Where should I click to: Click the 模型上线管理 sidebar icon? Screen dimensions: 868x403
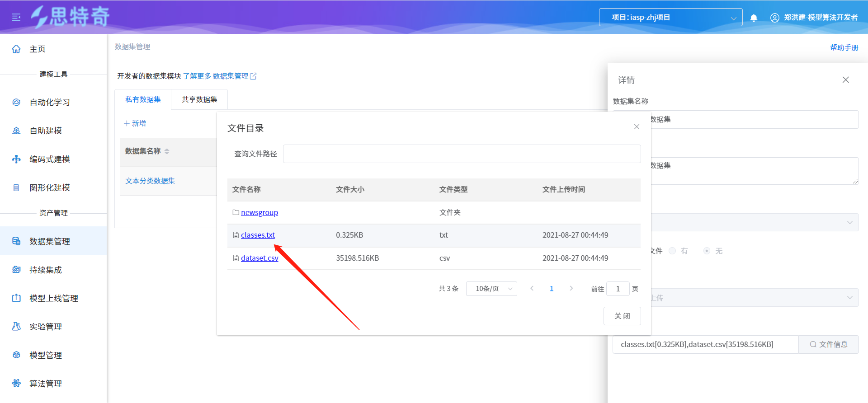16,298
